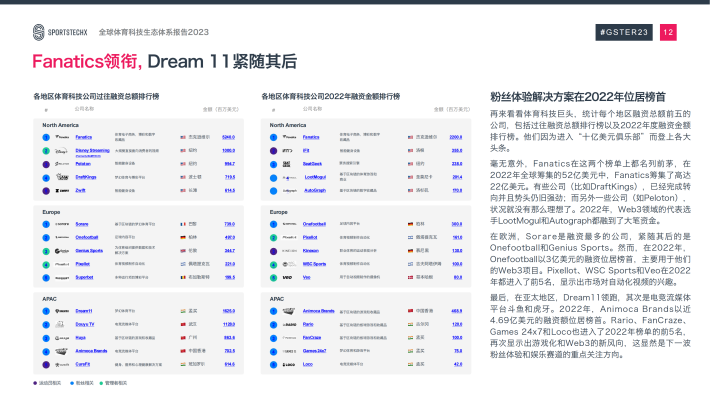Screen dimensions: 710x399
Task: Open the Kinexon company link
Action: [x=311, y=250]
